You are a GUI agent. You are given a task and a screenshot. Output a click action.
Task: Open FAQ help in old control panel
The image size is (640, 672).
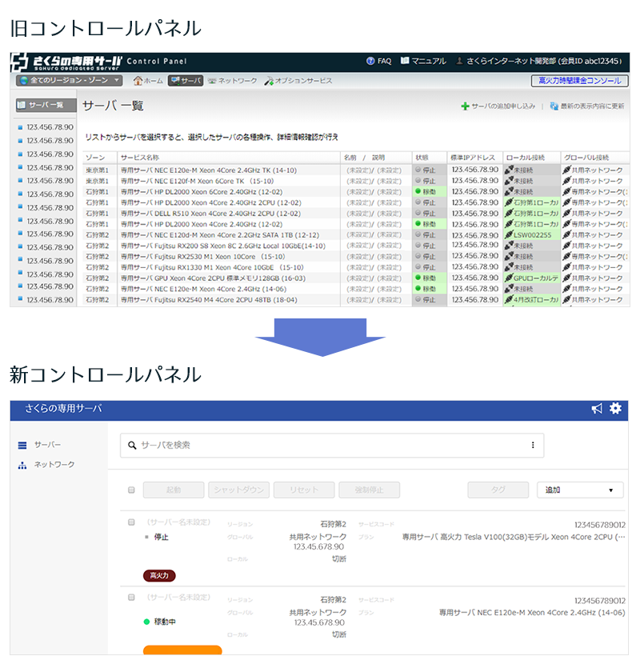click(379, 62)
